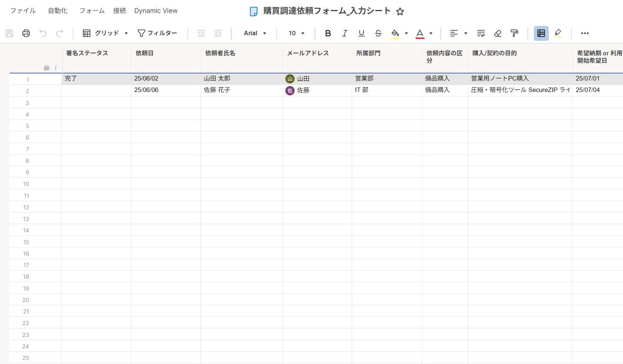This screenshot has width=623, height=364.
Task: Toggle text wrap
Action: pyautogui.click(x=481, y=33)
